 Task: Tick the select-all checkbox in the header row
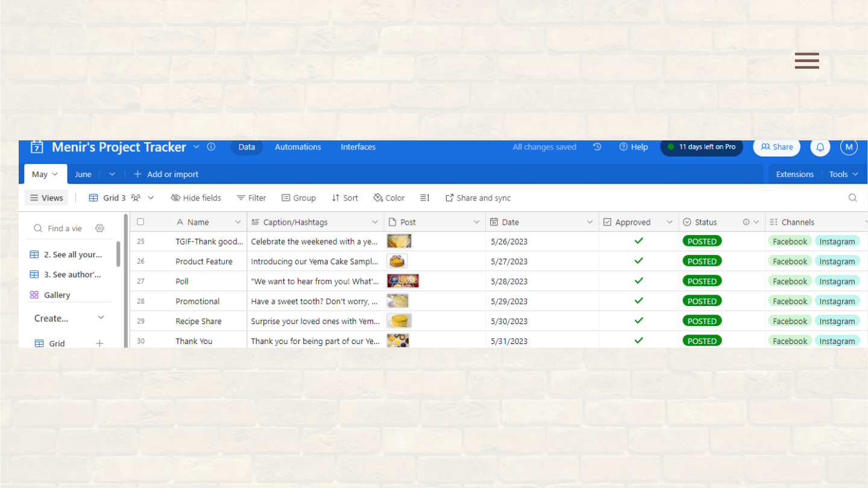coord(140,222)
